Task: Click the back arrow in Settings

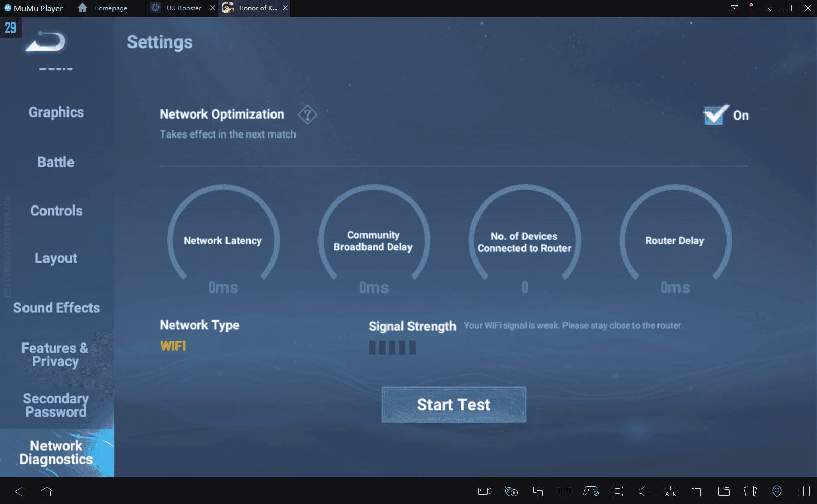Action: pos(45,42)
